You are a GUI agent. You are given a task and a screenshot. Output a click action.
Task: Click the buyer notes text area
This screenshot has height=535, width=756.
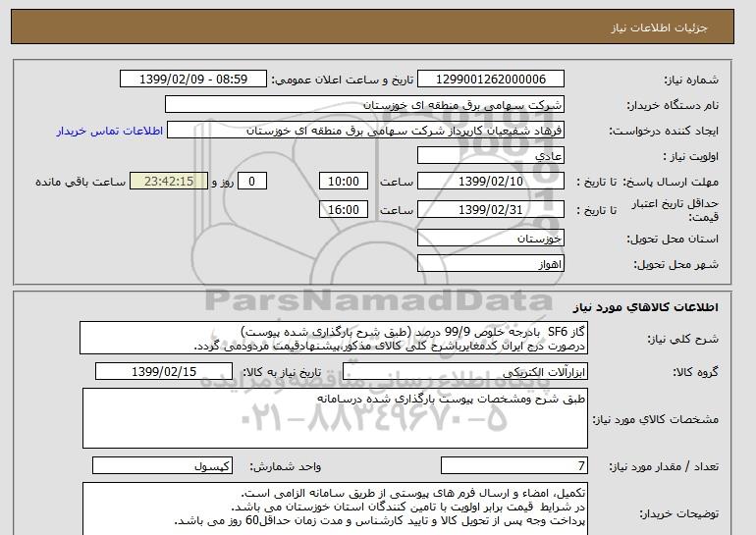335,508
